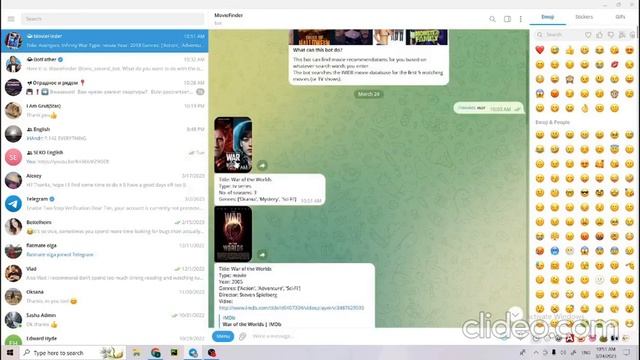
Task: Click the MovieFinder chat header title
Action: point(229,15)
